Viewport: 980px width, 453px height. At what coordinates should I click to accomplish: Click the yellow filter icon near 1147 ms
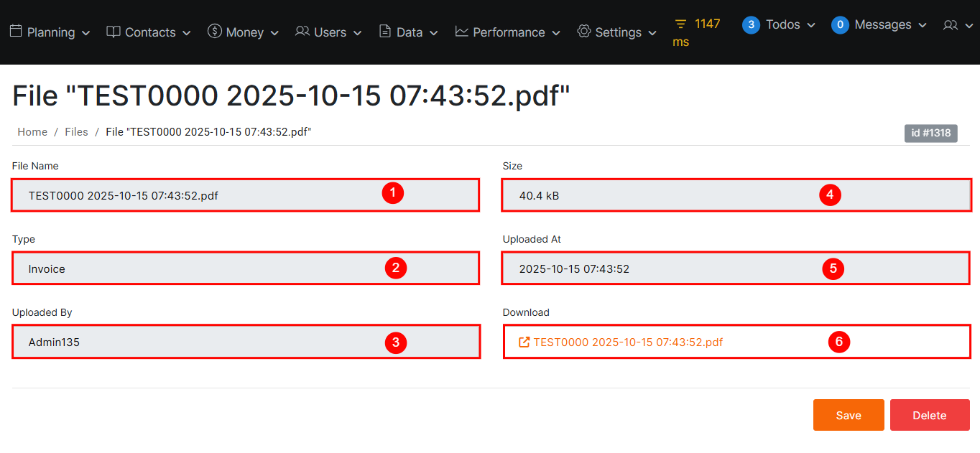click(x=680, y=24)
